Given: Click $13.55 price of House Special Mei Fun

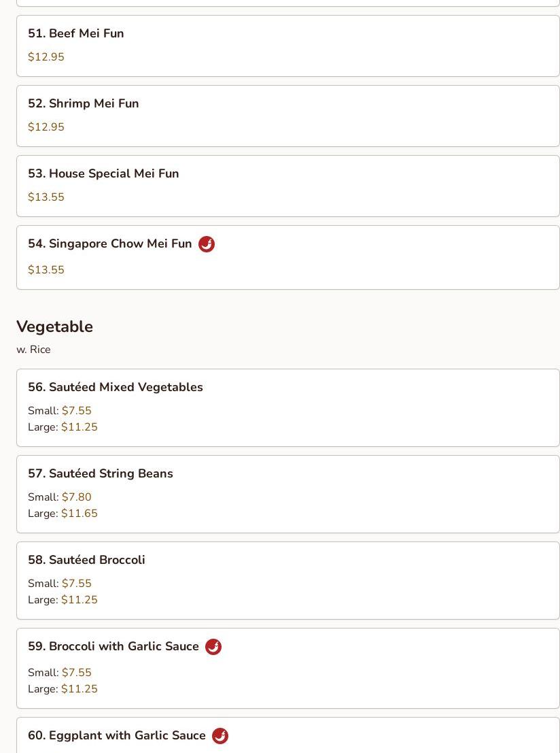Looking at the screenshot, I should pyautogui.click(x=46, y=197).
